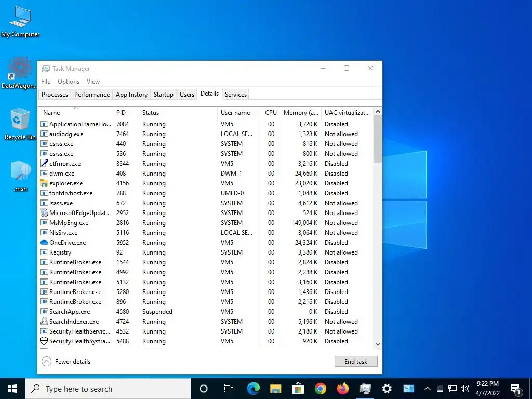Select csrss.exe with PID 440
532x399 pixels.
click(206, 143)
